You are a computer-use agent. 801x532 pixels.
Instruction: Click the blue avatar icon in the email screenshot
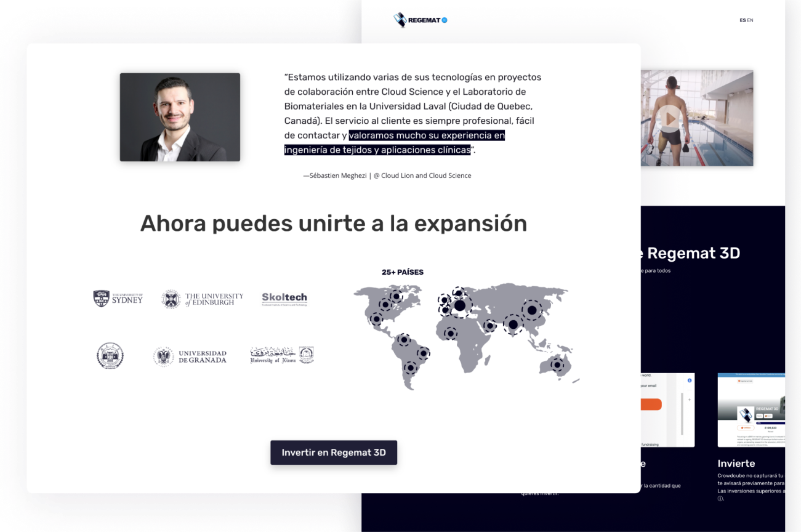pos(689,381)
